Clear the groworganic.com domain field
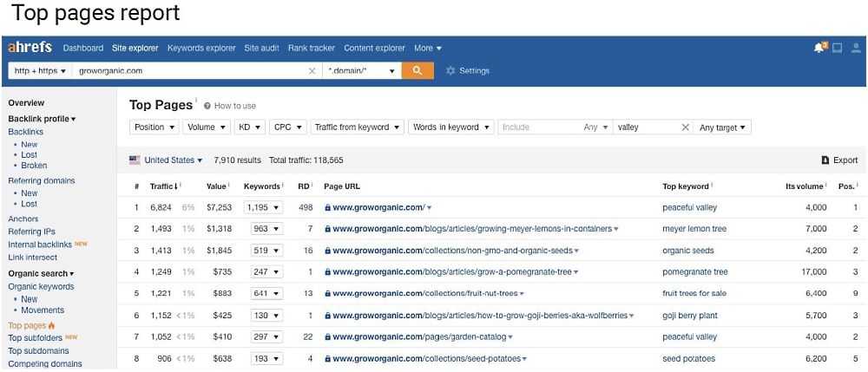 312,71
